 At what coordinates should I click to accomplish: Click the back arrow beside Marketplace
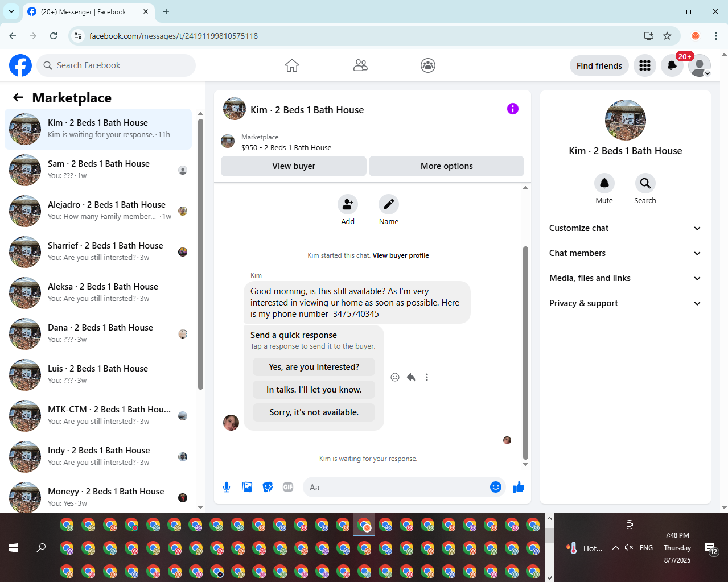[18, 97]
